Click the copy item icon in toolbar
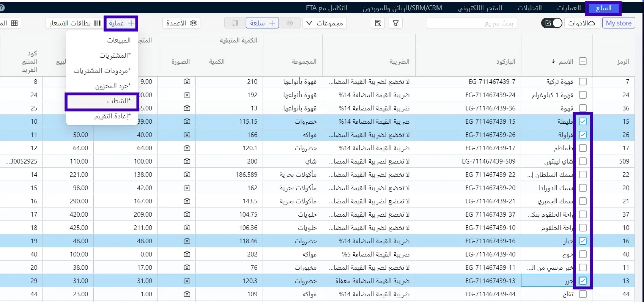Screen dimensions: 644x302 coord(235,23)
